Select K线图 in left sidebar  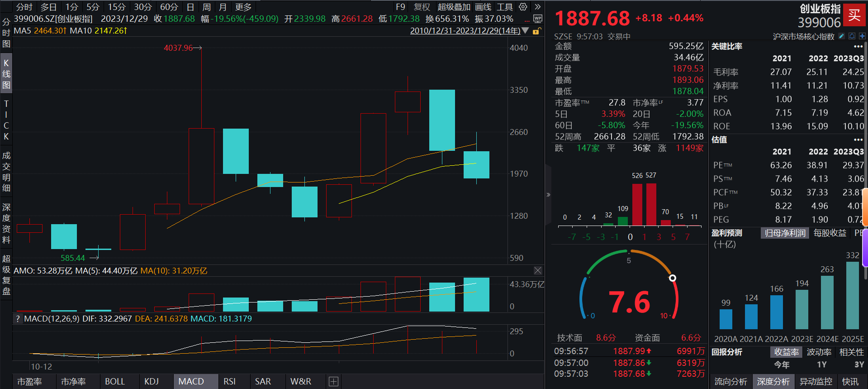coord(6,74)
